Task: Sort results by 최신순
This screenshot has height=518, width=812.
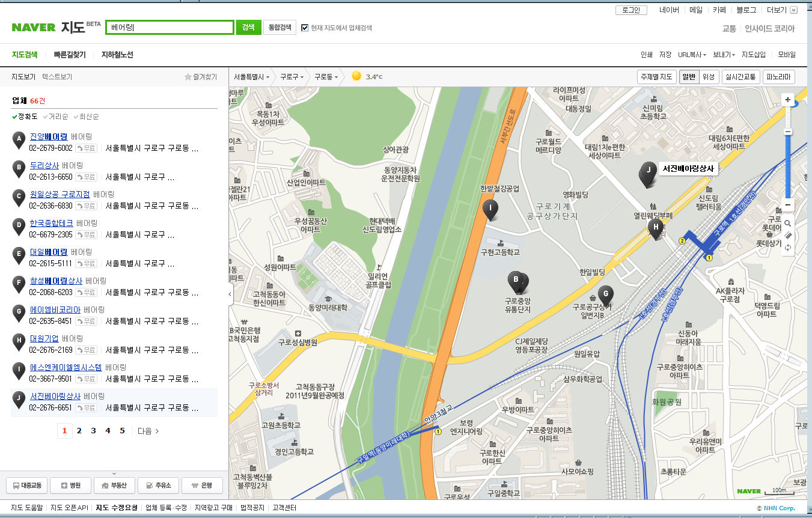Action: [86, 117]
